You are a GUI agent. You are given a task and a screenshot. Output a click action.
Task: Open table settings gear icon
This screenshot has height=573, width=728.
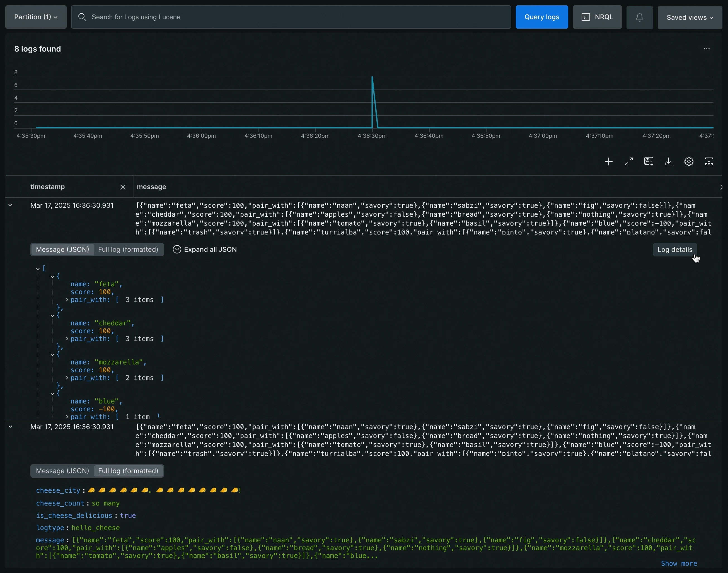(x=689, y=162)
